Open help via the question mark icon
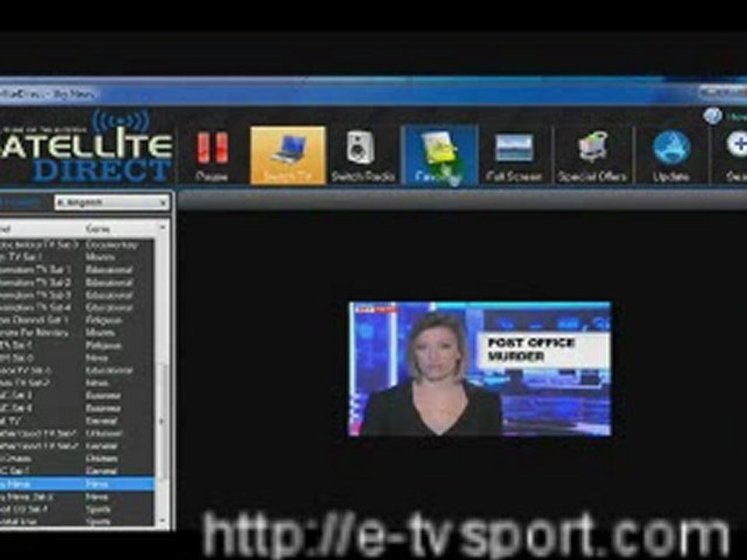 pos(713,116)
